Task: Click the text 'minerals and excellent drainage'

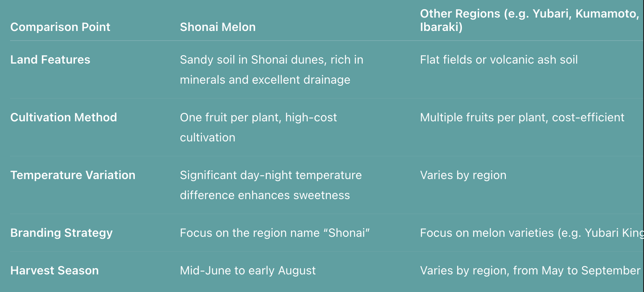Action: tap(265, 79)
